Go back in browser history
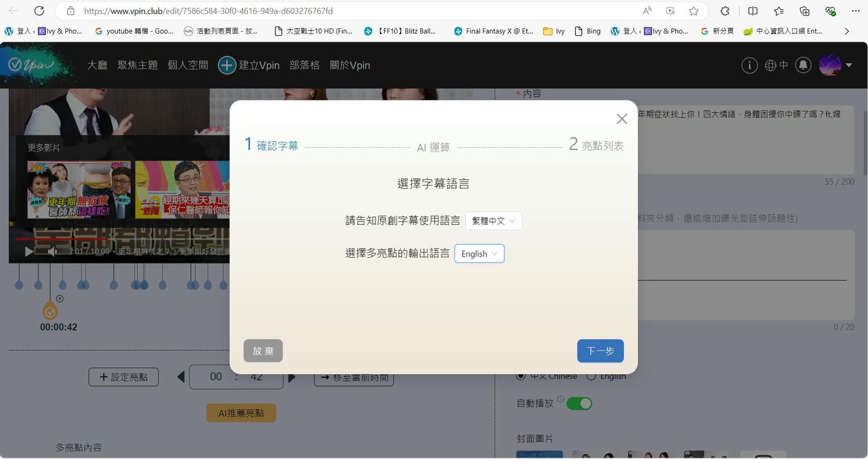The image size is (868, 459). (x=13, y=10)
